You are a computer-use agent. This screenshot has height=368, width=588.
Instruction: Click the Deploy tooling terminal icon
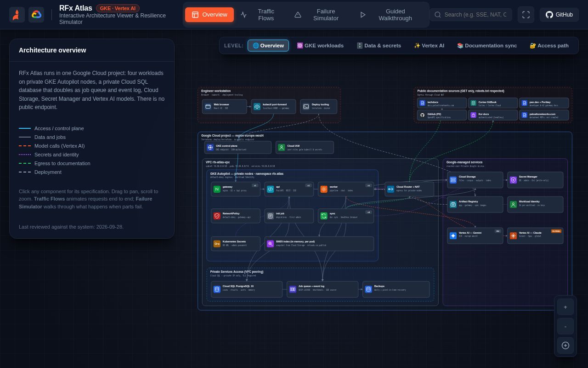click(306, 107)
